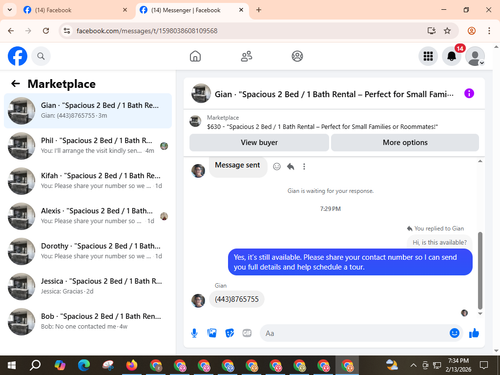Close the (14) Facebook tab
500x375 pixels.
tap(125, 10)
